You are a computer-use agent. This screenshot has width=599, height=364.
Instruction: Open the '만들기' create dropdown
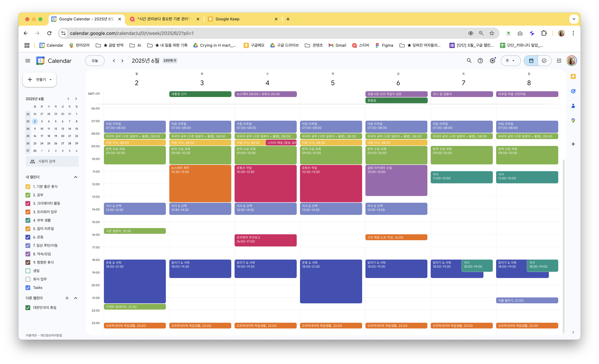[x=40, y=80]
